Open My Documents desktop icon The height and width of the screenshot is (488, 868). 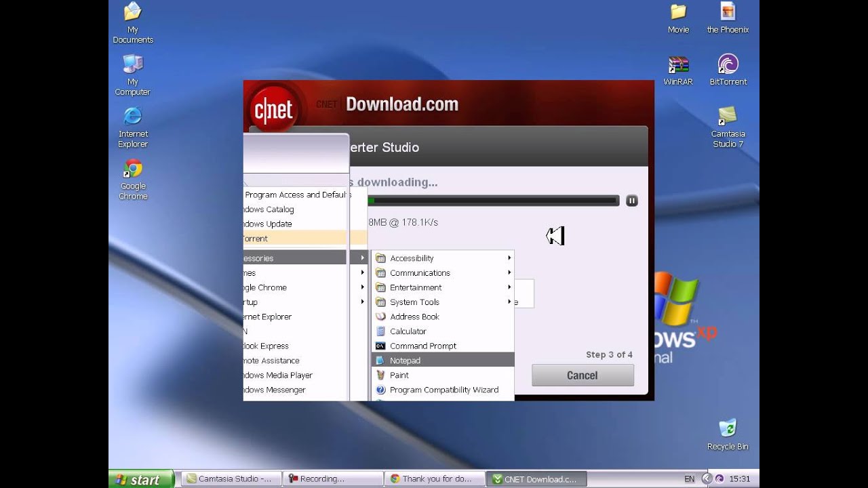(x=133, y=22)
